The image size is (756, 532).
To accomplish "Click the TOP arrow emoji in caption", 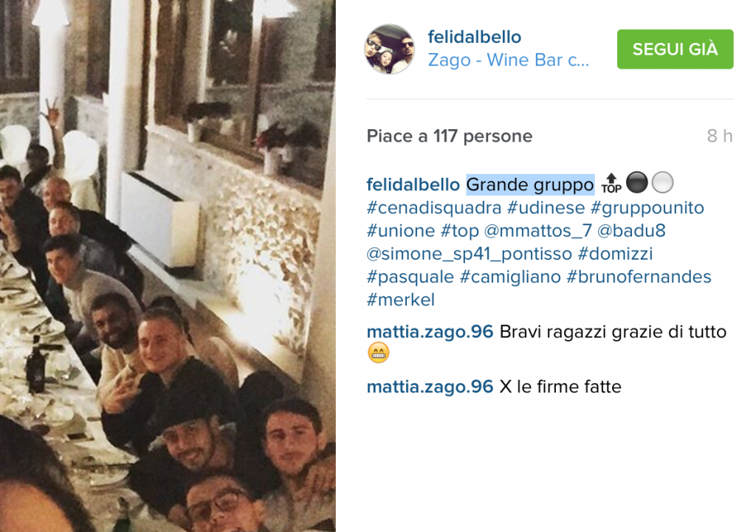I will pyautogui.click(x=611, y=184).
